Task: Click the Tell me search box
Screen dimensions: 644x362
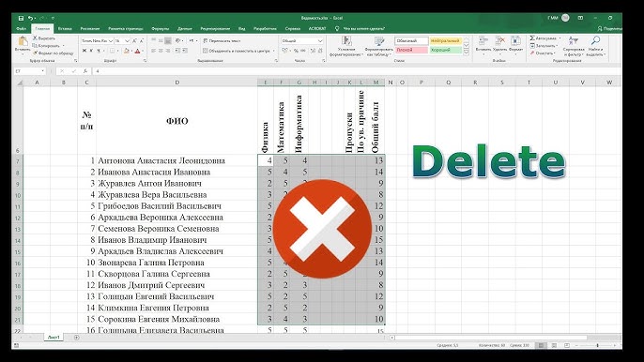Action: click(x=360, y=29)
